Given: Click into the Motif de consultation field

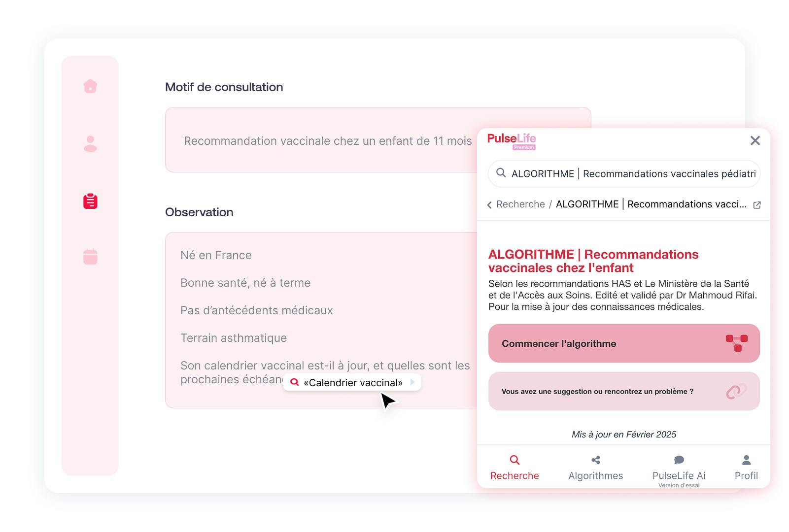Looking at the screenshot, I should coord(377,140).
